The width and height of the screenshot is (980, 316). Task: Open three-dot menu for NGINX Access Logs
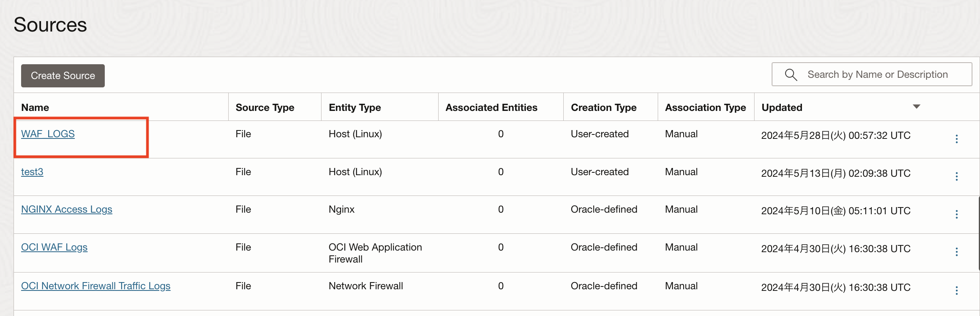tap(956, 214)
